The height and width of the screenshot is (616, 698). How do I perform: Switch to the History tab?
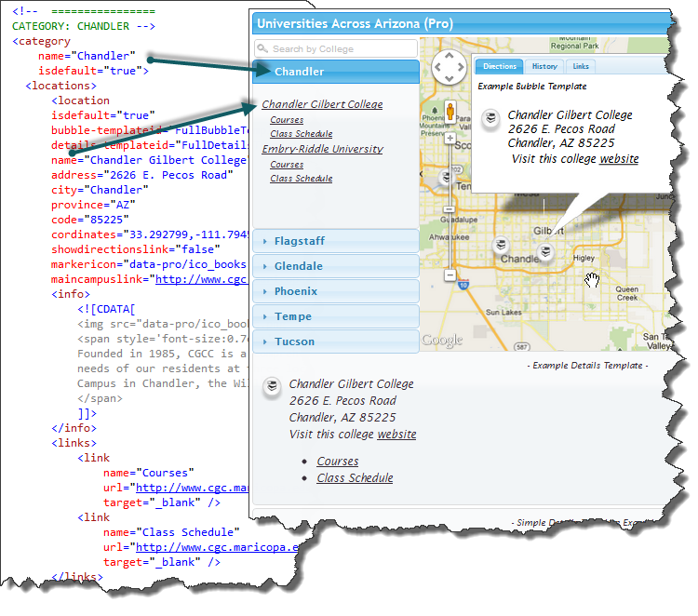[x=544, y=66]
